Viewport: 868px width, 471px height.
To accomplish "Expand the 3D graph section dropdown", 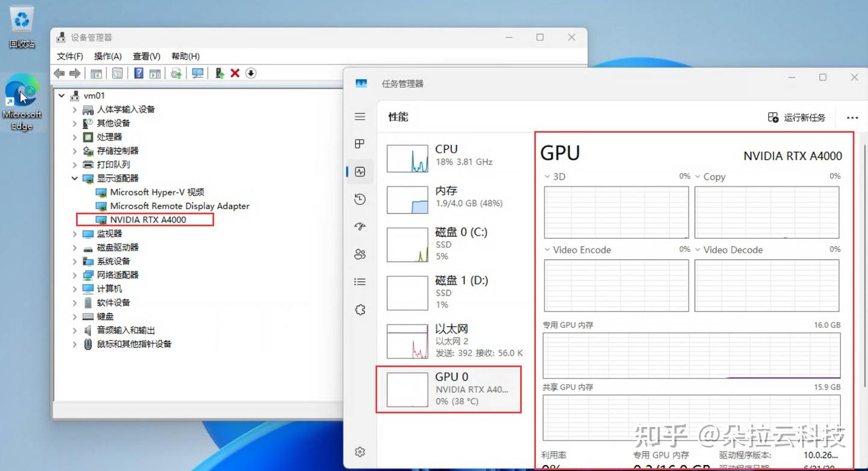I will click(x=547, y=176).
